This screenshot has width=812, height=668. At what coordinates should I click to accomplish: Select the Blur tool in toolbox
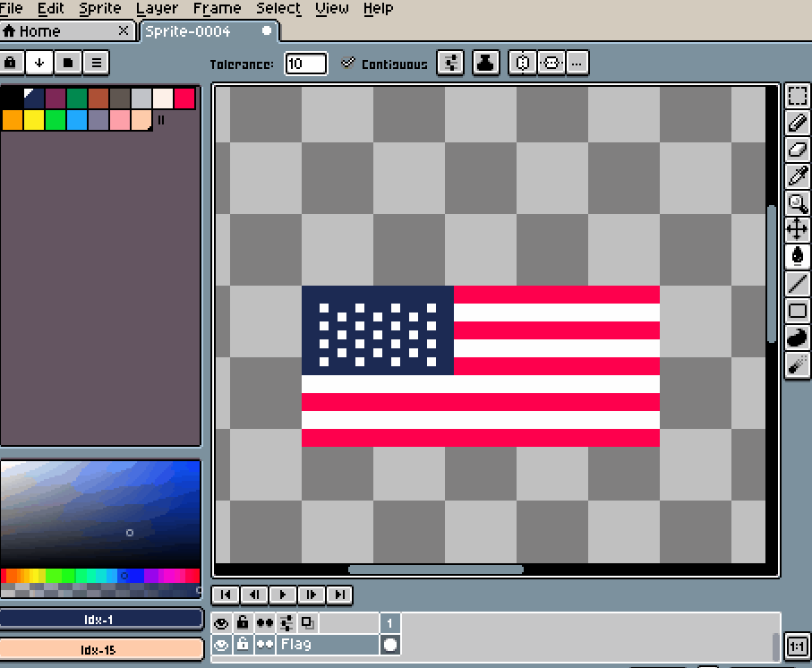click(798, 364)
